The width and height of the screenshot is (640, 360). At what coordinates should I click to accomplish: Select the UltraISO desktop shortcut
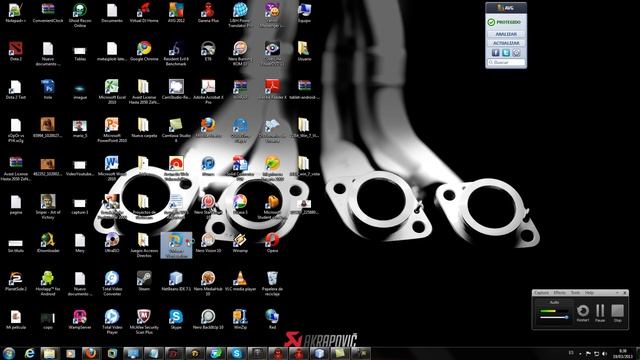pos(112,243)
